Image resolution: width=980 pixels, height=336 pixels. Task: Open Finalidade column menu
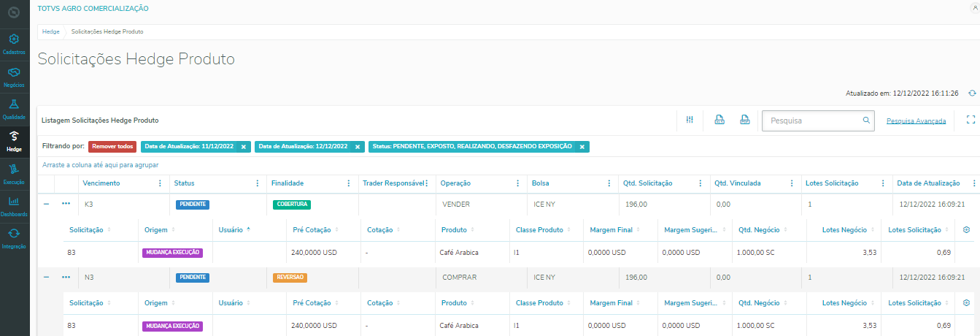[x=350, y=183]
